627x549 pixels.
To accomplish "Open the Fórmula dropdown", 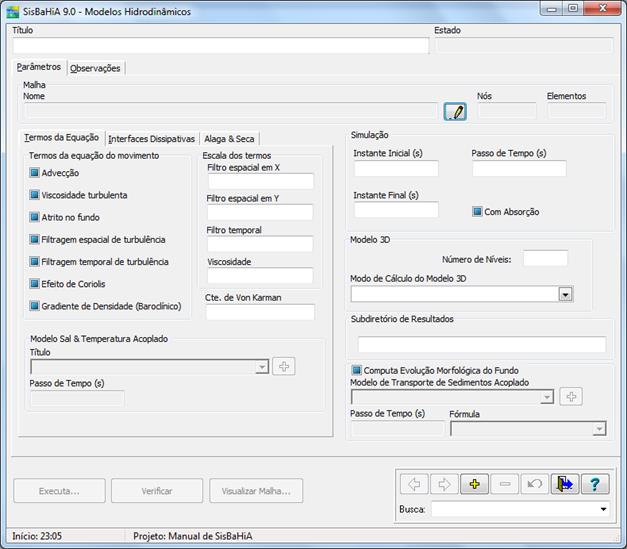I will point(599,429).
